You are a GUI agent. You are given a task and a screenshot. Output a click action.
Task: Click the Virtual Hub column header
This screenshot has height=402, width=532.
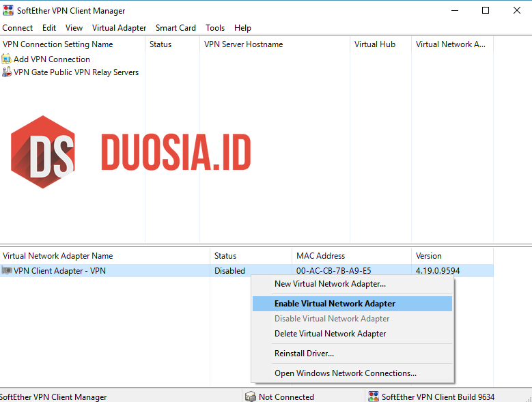click(x=380, y=44)
